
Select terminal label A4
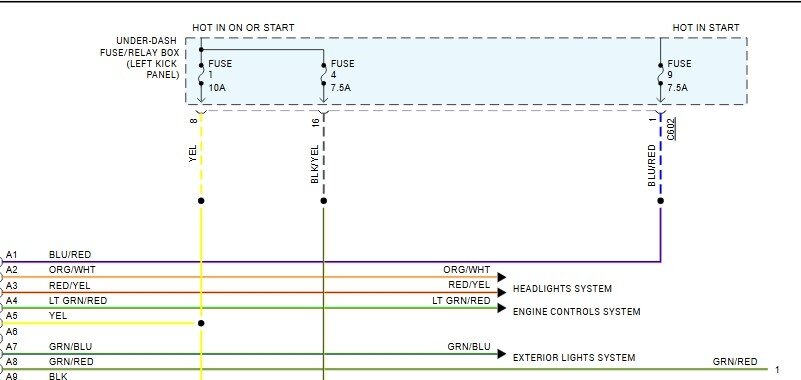tap(11, 301)
